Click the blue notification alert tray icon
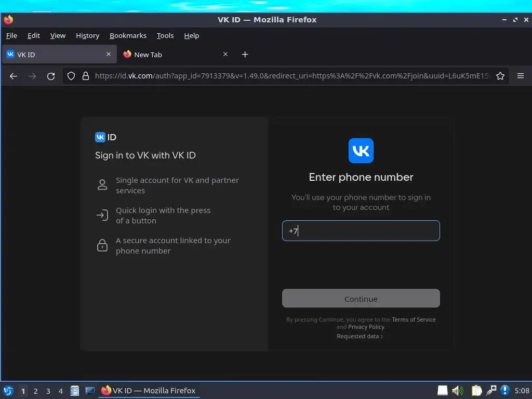 [505, 391]
